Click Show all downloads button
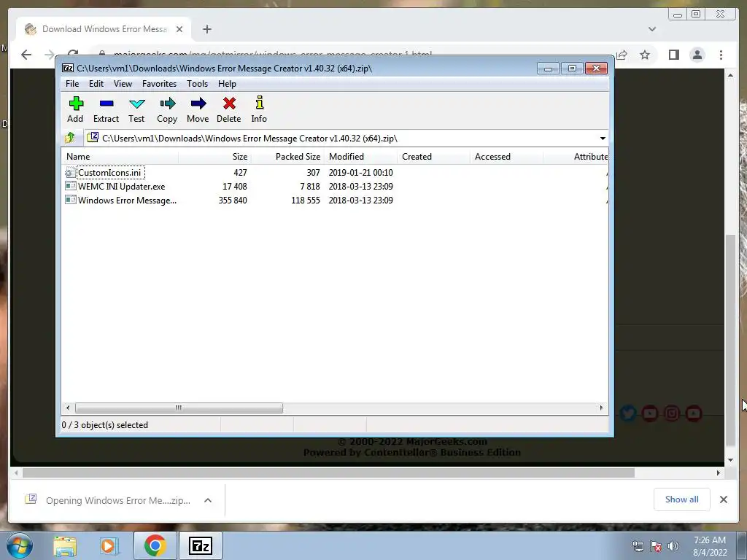Image resolution: width=747 pixels, height=560 pixels. (x=682, y=499)
